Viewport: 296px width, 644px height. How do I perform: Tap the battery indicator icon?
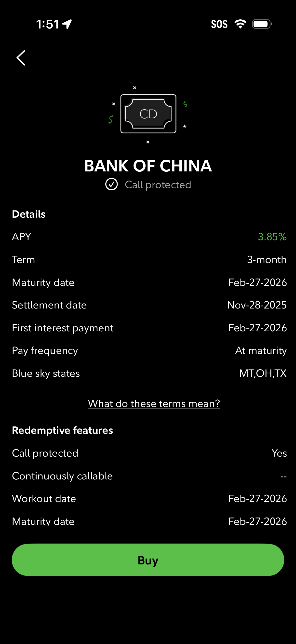262,24
